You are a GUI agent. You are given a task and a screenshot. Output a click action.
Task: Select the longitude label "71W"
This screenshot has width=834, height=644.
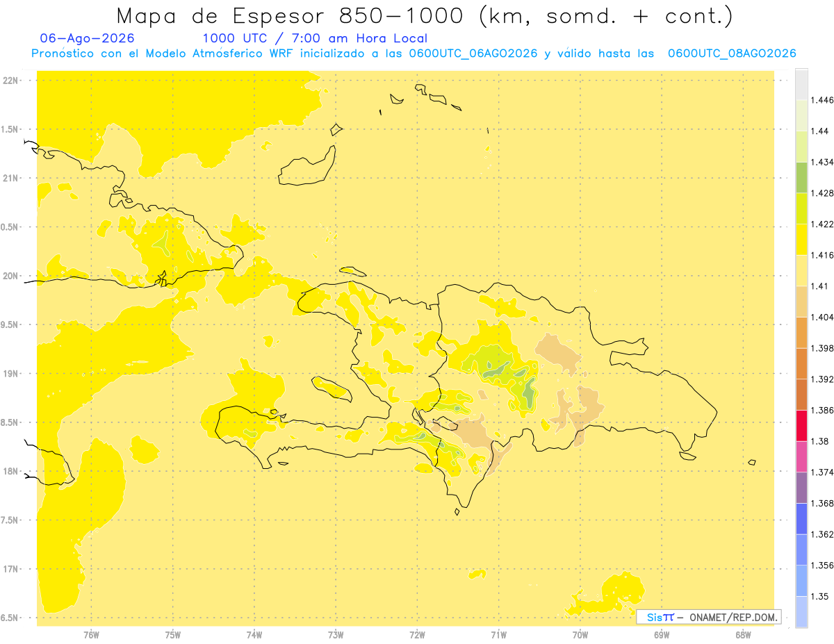click(x=498, y=635)
